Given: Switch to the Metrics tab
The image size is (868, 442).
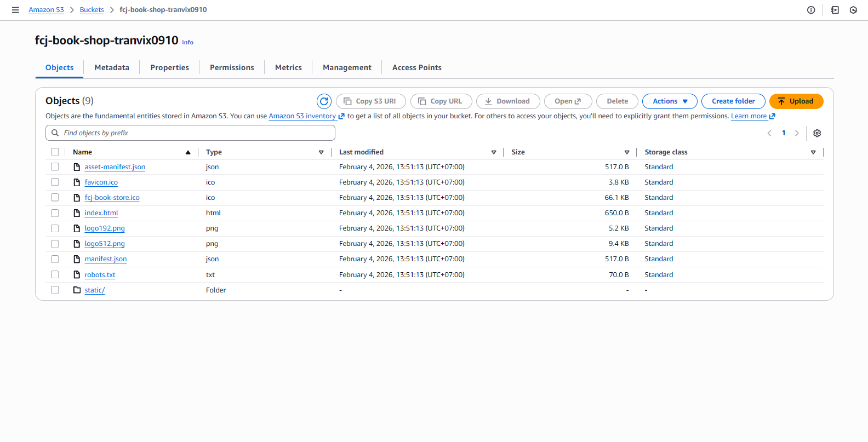Looking at the screenshot, I should (288, 67).
